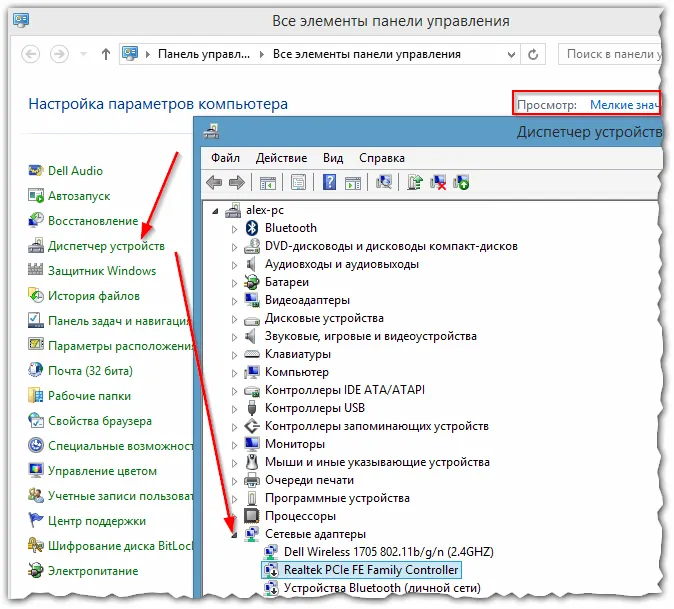Click the refresh button next to address bar

pos(533,55)
